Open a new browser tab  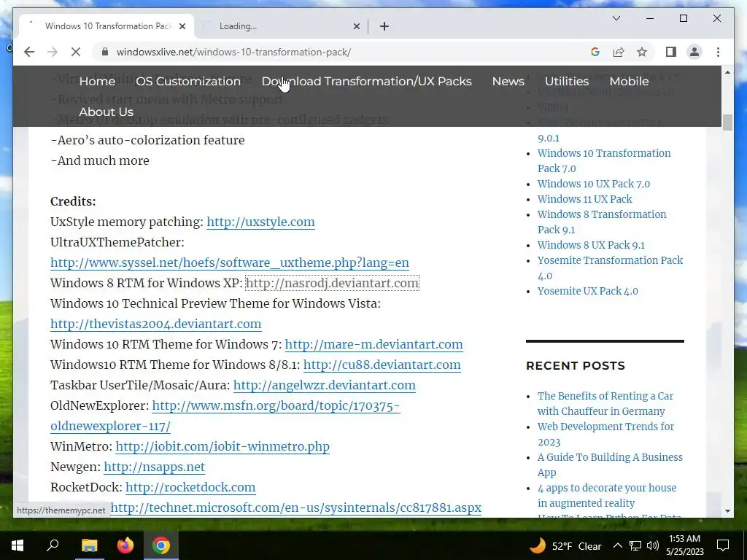384,26
